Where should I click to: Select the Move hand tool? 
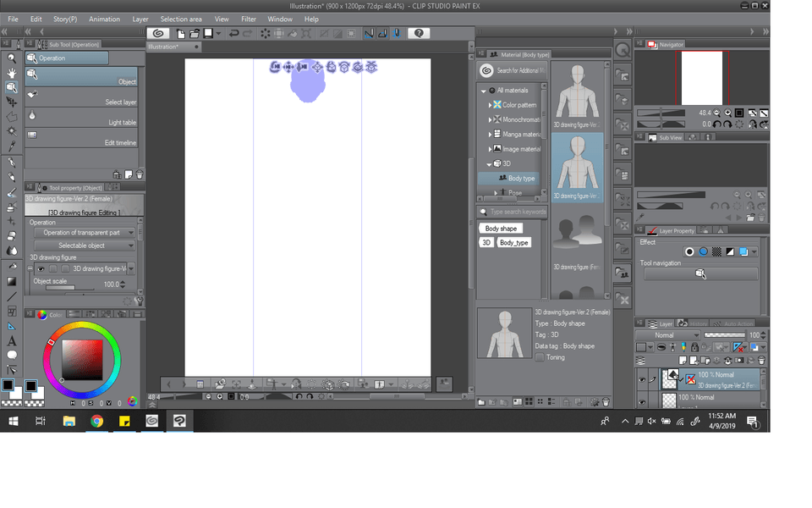(11, 73)
